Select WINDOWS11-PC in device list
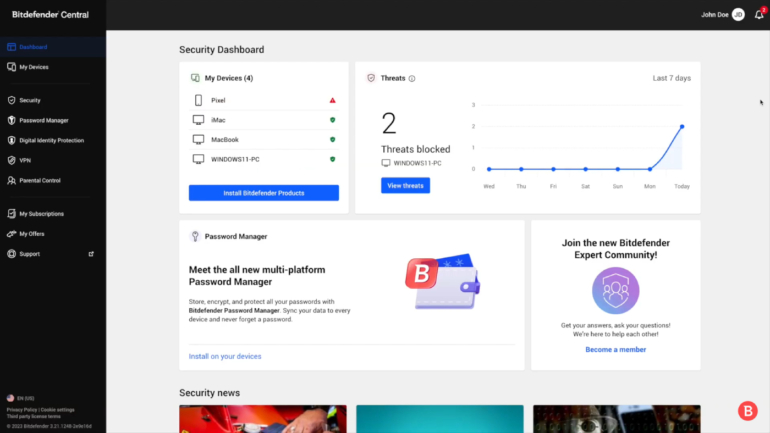The height and width of the screenshot is (433, 770). coord(235,159)
